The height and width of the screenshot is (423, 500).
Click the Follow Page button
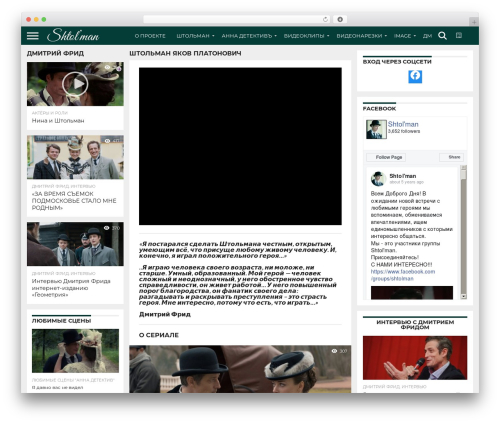[386, 157]
